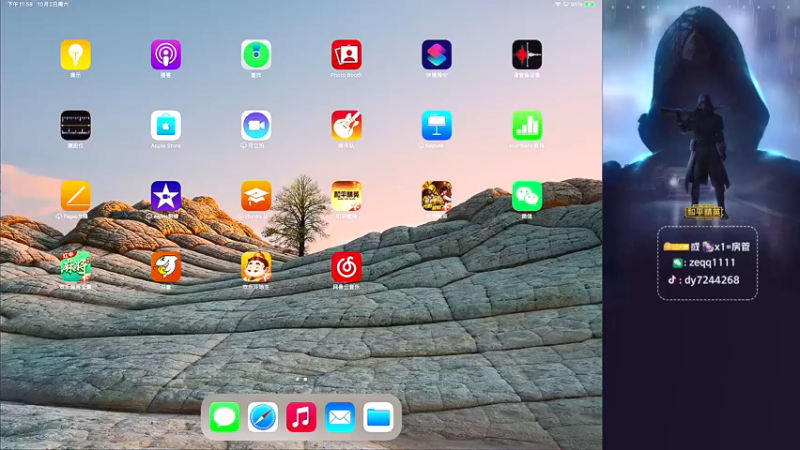Launch the Apple Store app
Screen dimensions: 800x450
pos(166,125)
